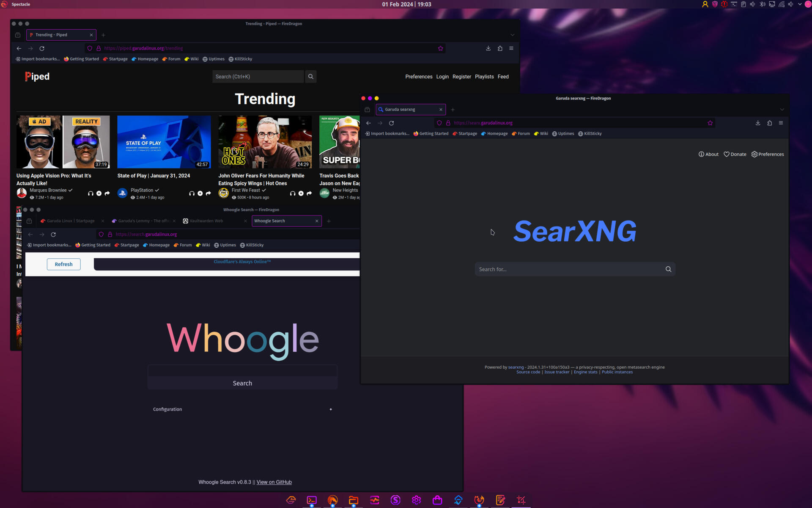Open the software store bag icon in dock
Viewport: 812px width, 508px height.
pyautogui.click(x=437, y=500)
